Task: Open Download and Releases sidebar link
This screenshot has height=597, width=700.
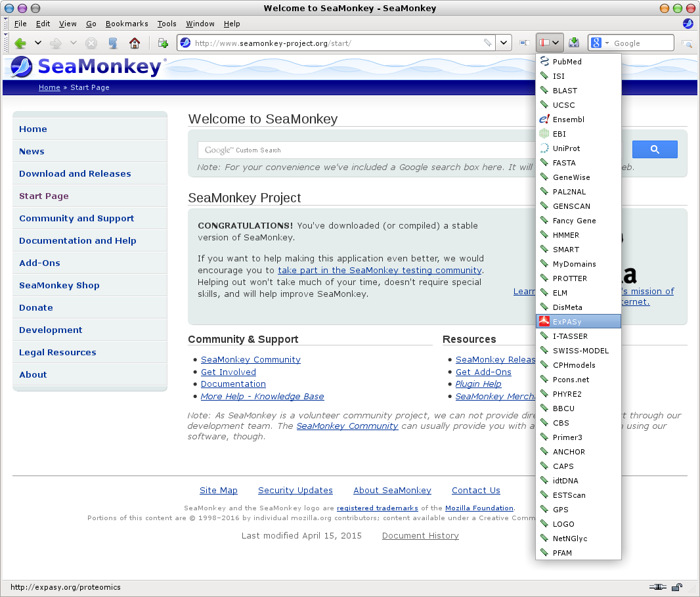Action: 75,173
